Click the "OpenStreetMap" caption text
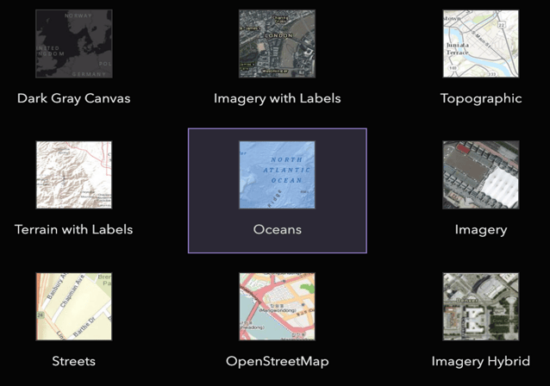 pyautogui.click(x=277, y=361)
